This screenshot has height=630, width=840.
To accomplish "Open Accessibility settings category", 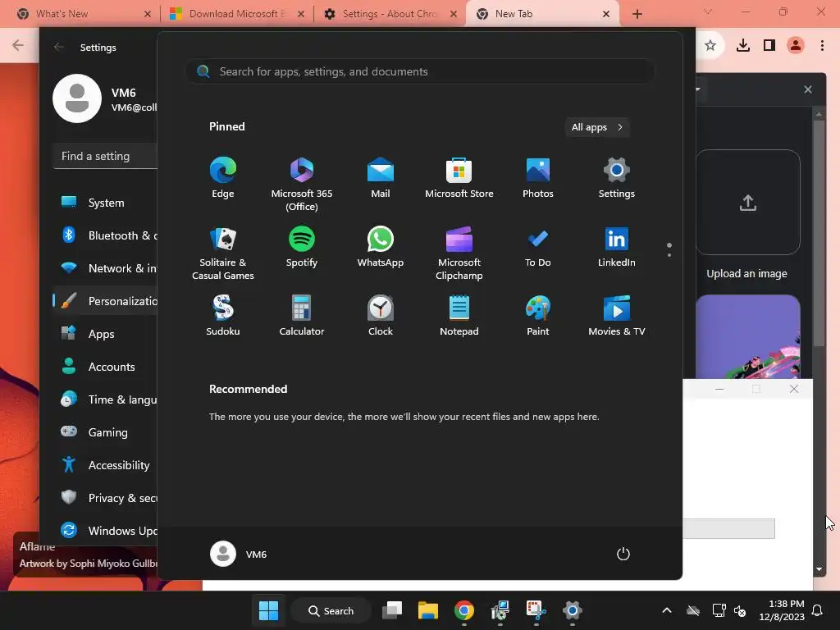I will [106, 465].
